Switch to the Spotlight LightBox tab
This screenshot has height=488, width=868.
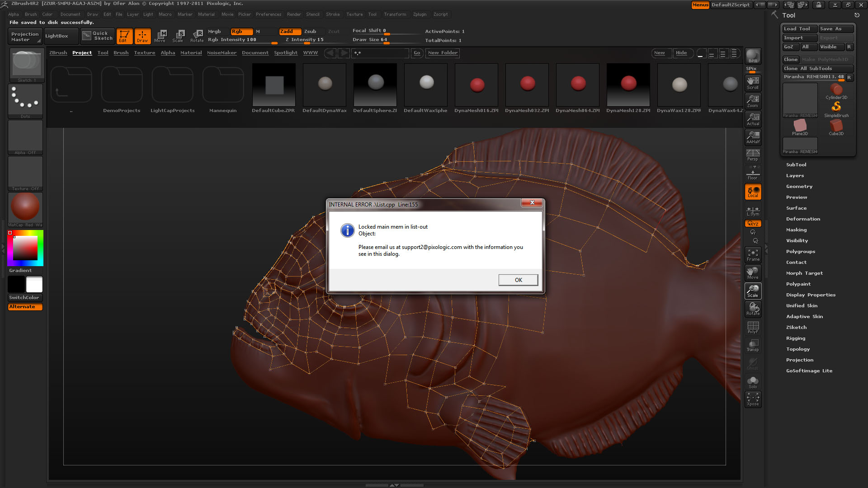(285, 53)
